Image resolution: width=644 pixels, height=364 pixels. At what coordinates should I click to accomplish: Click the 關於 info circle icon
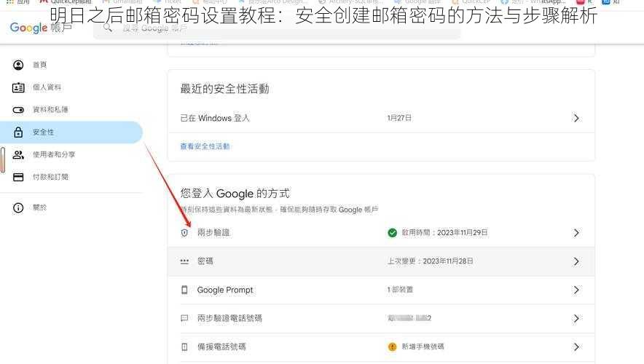pos(18,207)
